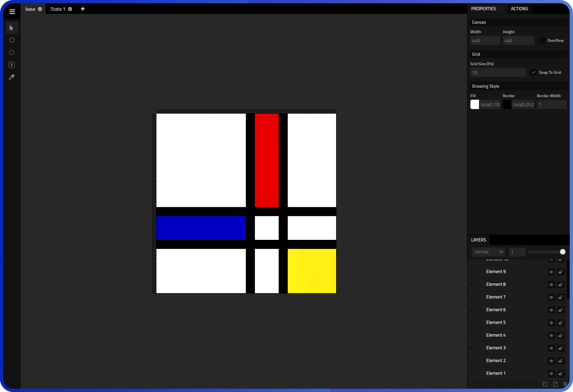Viewport: 573px width, 392px height.
Task: Select the Element 1 layer row
Action: [517, 374]
